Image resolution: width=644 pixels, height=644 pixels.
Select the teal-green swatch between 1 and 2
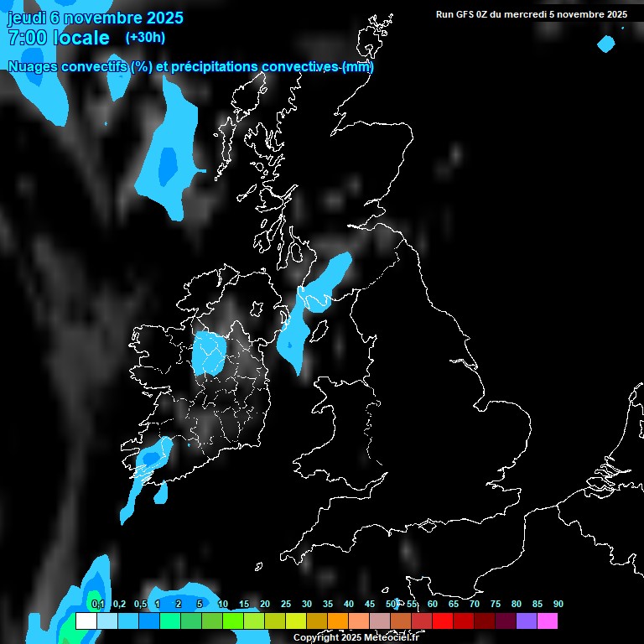pos(169,621)
